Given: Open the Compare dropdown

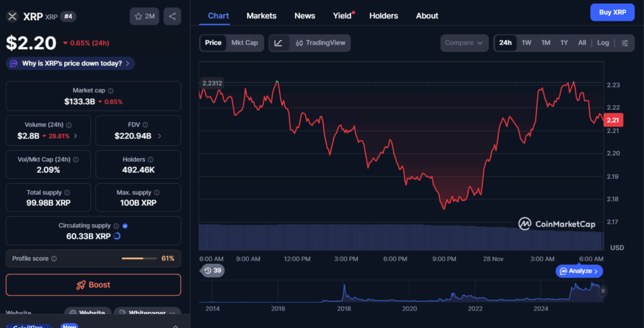Looking at the screenshot, I should tap(464, 43).
